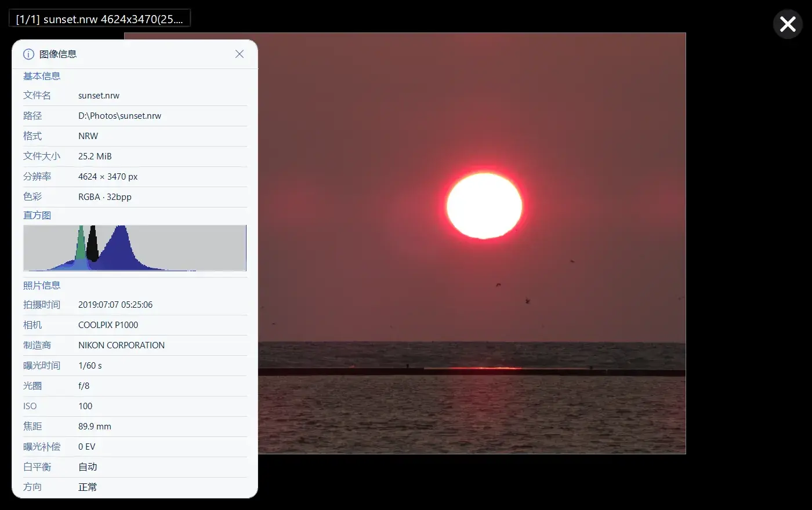Select the format value NRW
Viewport: 812px width, 510px height.
88,136
